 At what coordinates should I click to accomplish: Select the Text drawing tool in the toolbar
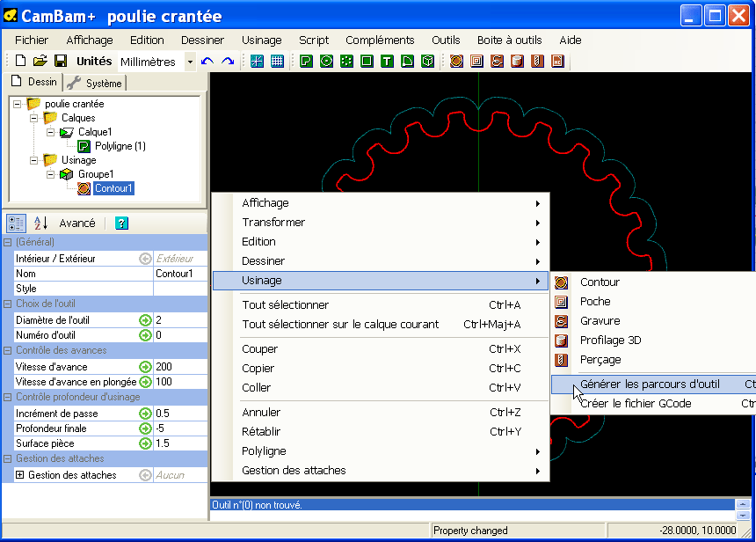[387, 62]
